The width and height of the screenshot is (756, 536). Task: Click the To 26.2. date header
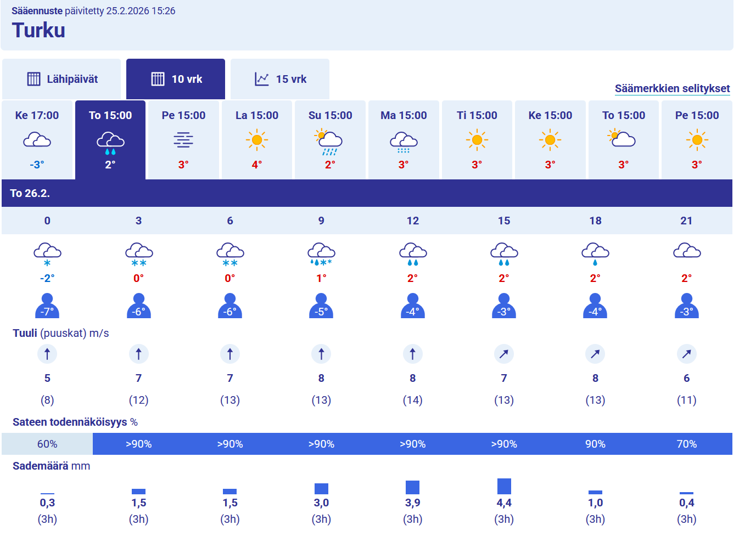click(30, 193)
